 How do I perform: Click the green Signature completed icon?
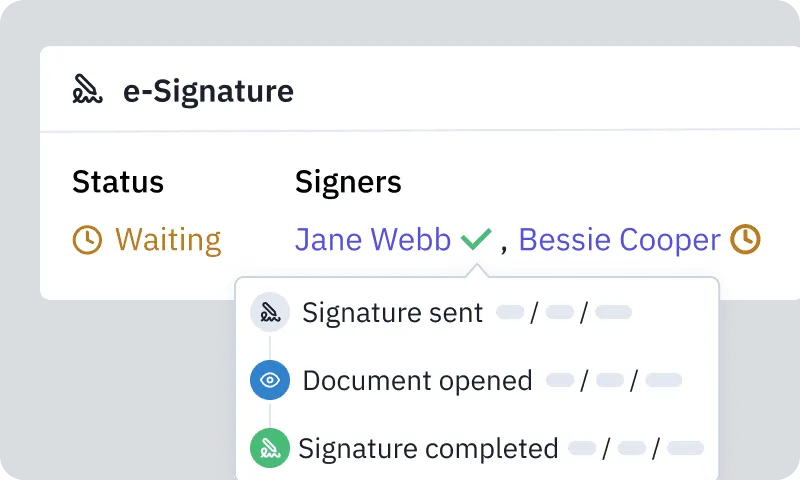point(270,448)
